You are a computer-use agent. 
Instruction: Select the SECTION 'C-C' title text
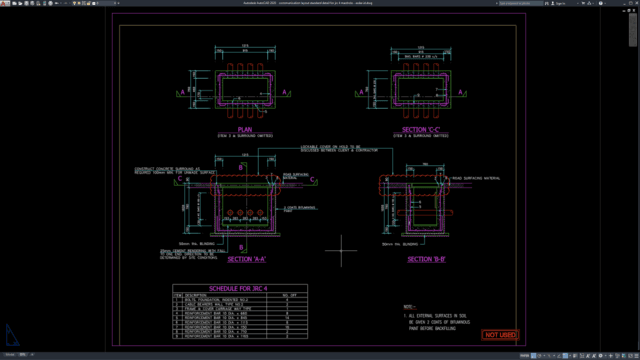(421, 129)
